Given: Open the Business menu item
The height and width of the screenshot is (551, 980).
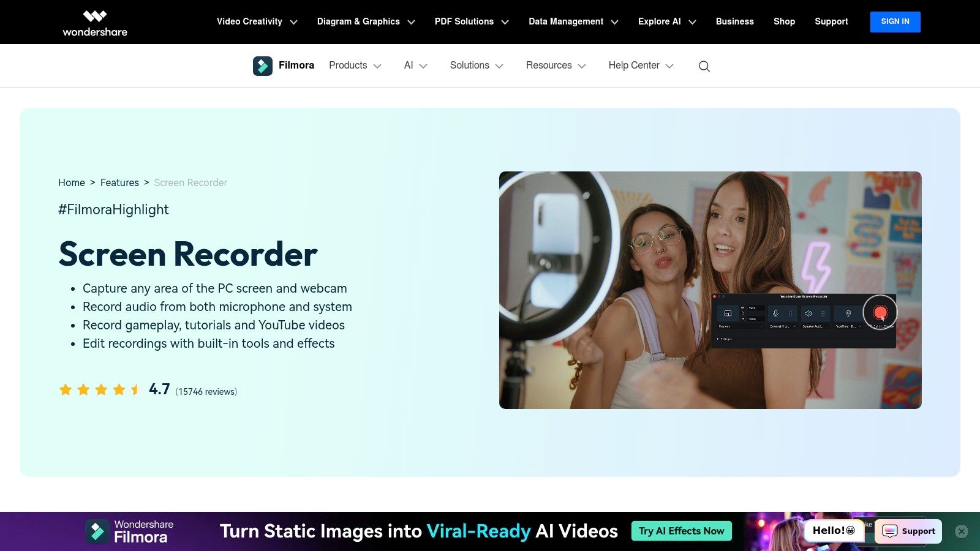Looking at the screenshot, I should (x=734, y=21).
